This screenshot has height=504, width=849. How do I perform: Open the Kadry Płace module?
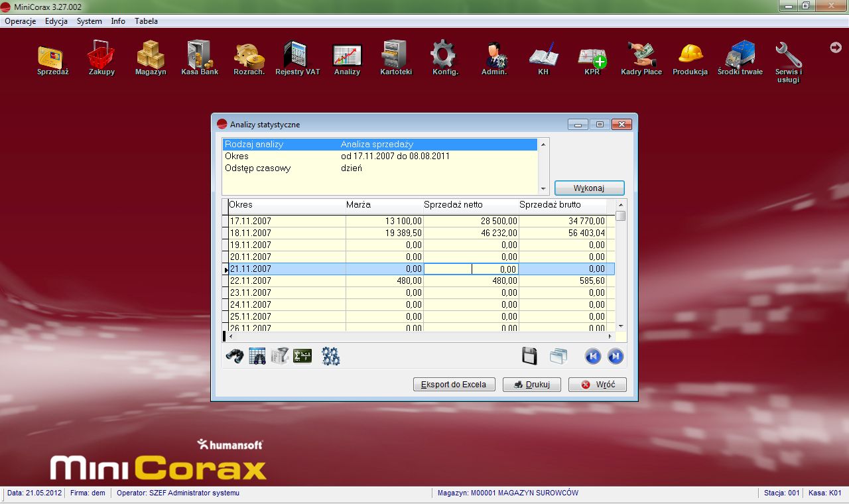tap(641, 59)
